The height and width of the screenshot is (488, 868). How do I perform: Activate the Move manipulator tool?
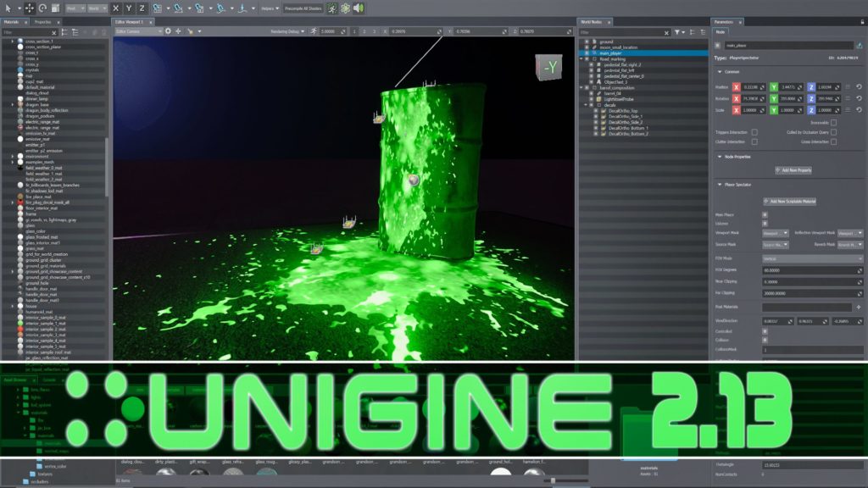(30, 8)
